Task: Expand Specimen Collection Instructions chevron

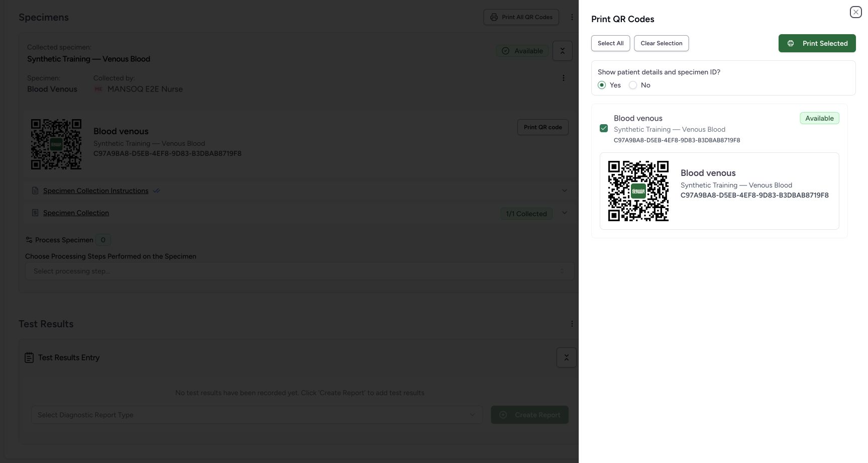Action: pos(564,191)
